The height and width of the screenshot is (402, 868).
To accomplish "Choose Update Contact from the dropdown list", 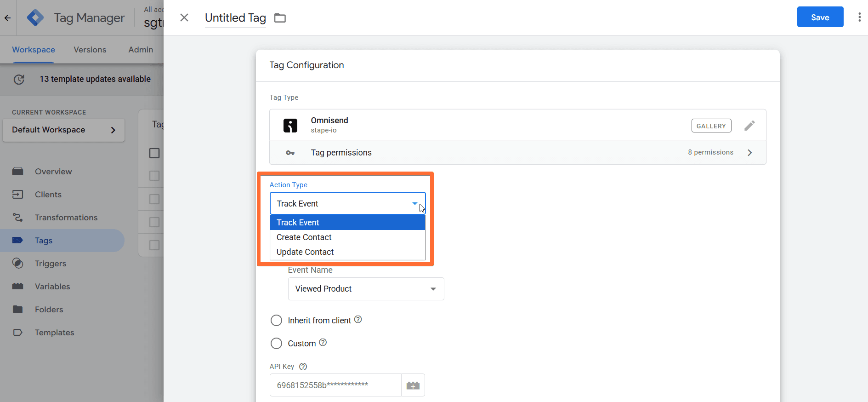I will [x=348, y=252].
